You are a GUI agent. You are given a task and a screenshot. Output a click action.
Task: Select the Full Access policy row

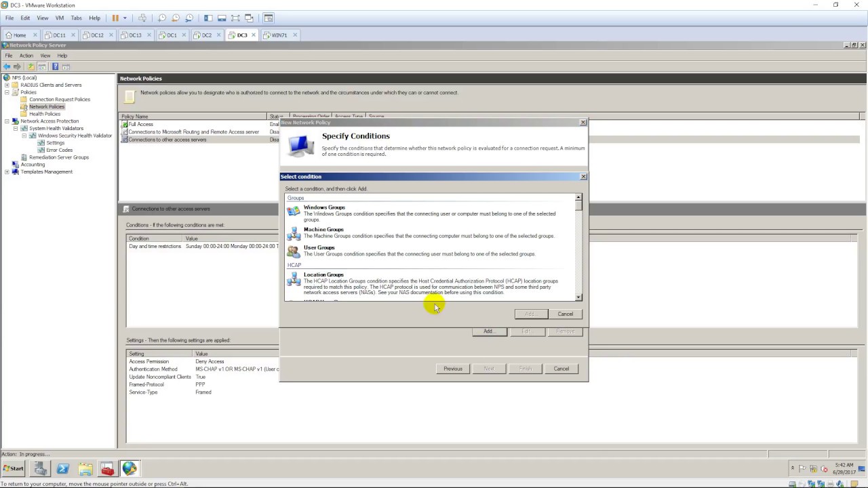click(140, 124)
